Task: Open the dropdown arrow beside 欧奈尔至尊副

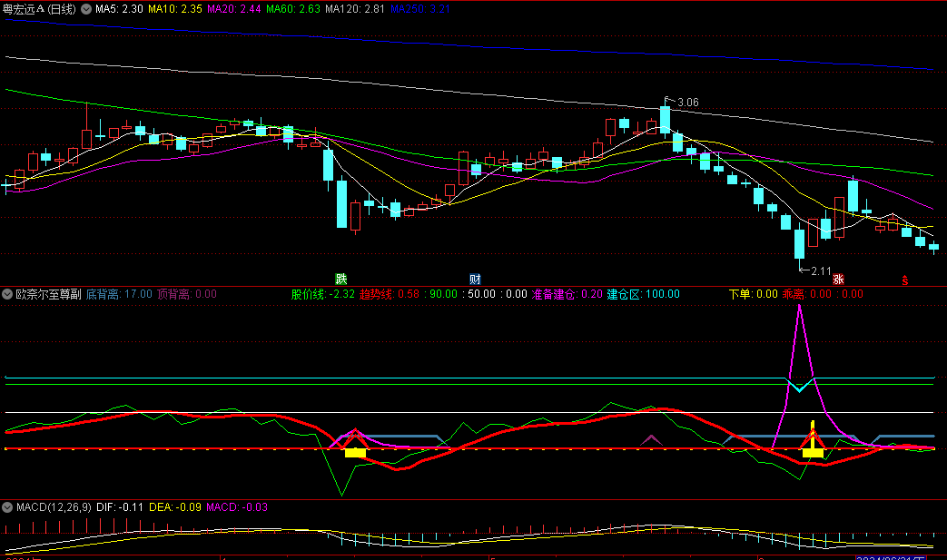Action: 7,294
